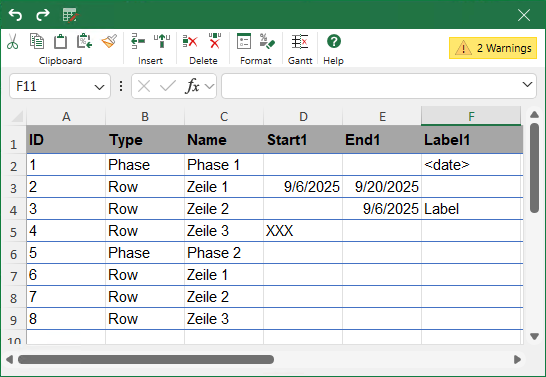The height and width of the screenshot is (377, 546).
Task: Select column B header
Action: 145,117
